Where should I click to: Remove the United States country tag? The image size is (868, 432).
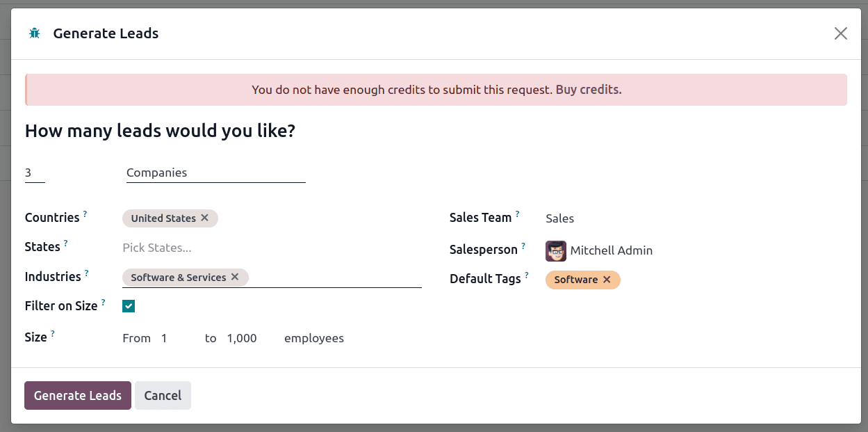point(205,218)
